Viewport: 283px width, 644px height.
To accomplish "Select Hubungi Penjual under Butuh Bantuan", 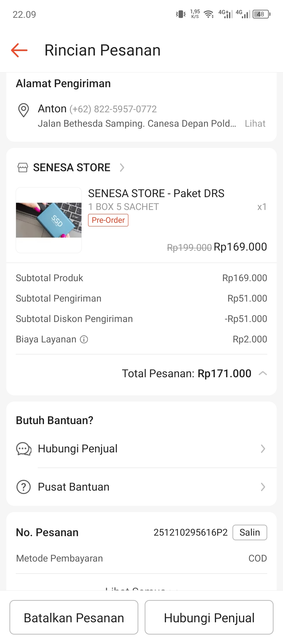I will tap(78, 449).
